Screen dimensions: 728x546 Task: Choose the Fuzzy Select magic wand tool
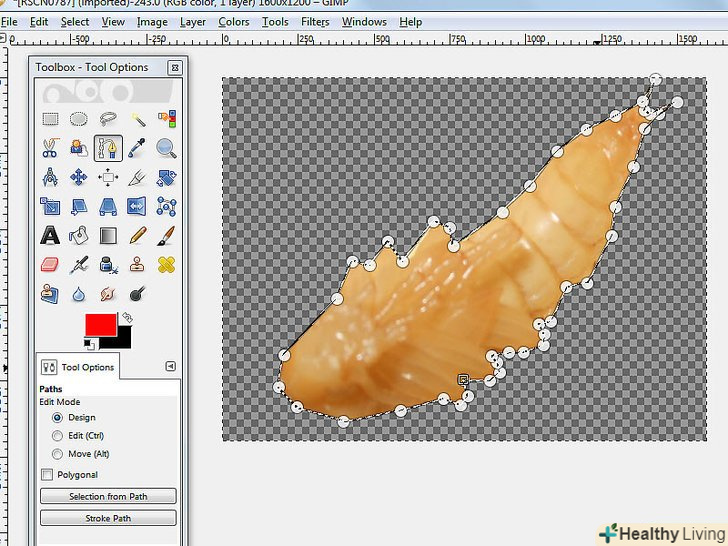(137, 119)
